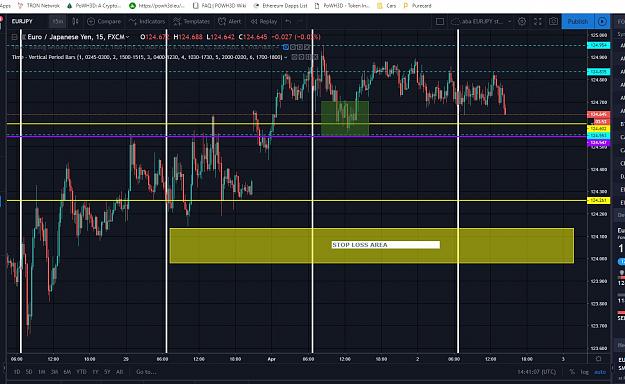
Task: Select the green rectangle drawing on the chart
Action: [345, 118]
